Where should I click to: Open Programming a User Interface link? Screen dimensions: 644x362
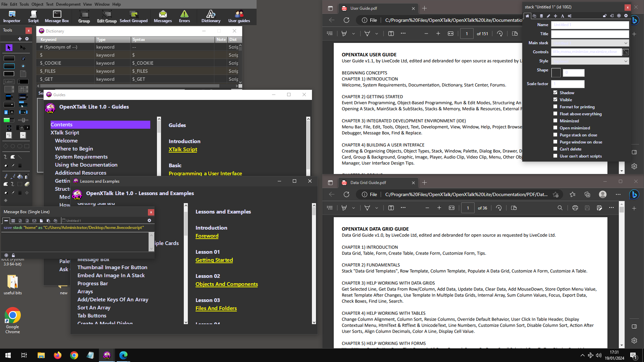[x=205, y=173]
